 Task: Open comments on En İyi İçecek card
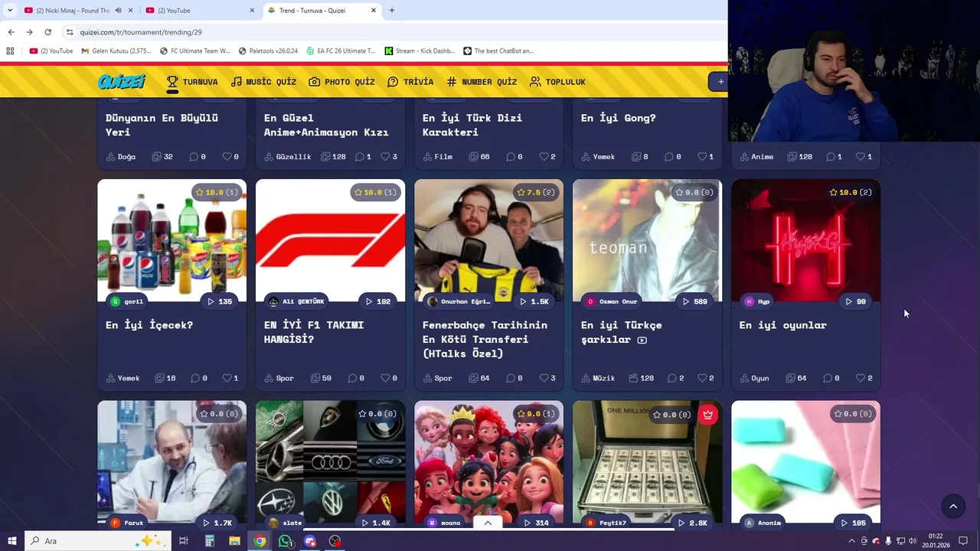(198, 378)
